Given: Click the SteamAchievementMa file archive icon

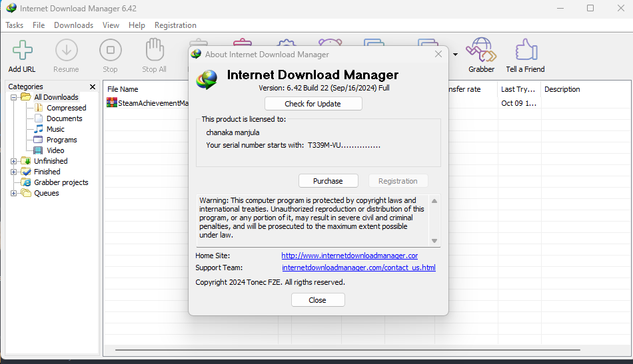Looking at the screenshot, I should 112,102.
